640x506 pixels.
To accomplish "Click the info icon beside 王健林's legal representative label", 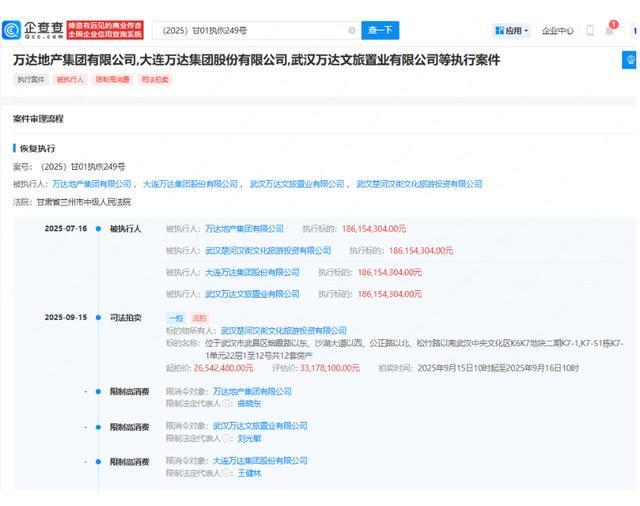I will [225, 473].
